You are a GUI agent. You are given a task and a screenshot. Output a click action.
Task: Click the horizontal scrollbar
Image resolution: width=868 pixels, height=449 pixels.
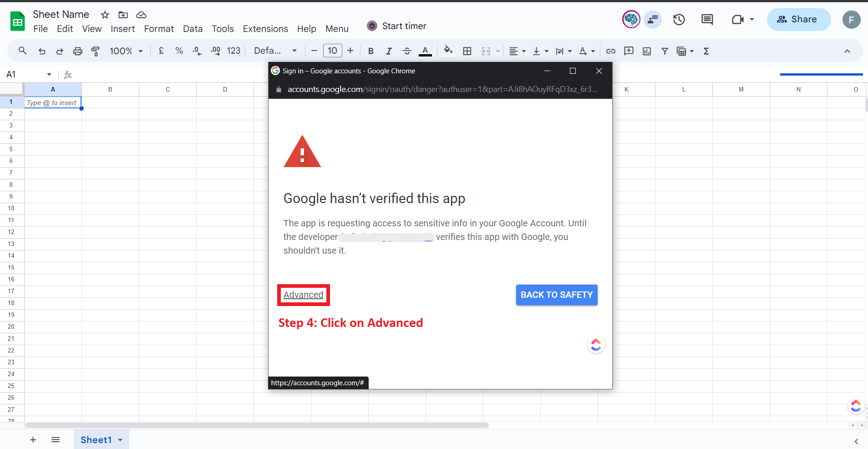click(257, 425)
